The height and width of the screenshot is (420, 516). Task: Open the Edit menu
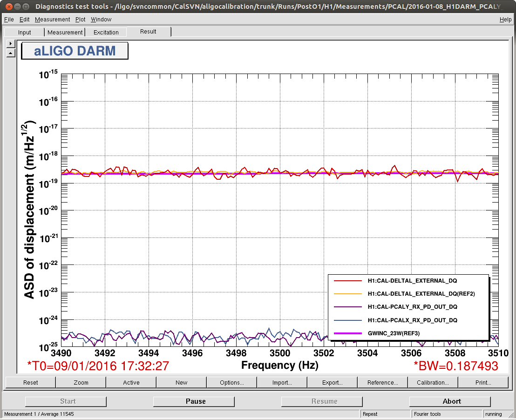tap(24, 20)
